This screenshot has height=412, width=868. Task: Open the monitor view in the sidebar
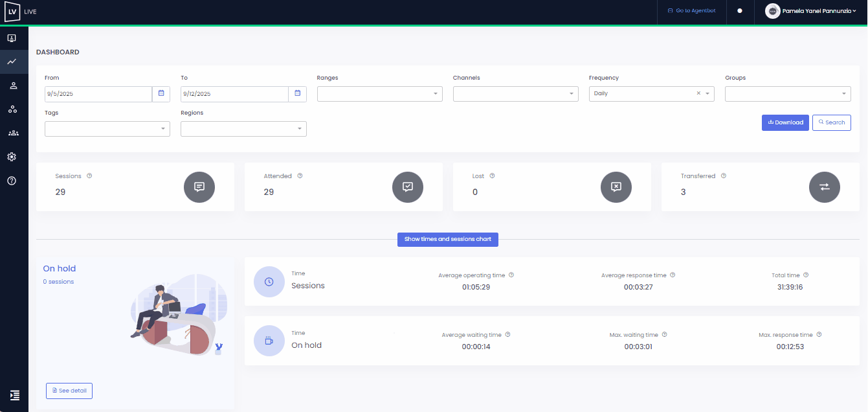tap(12, 38)
